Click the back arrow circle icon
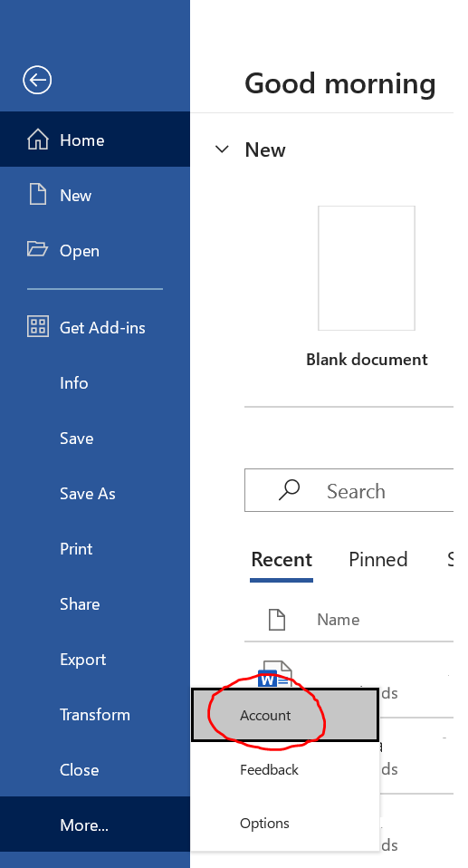The width and height of the screenshot is (468, 868). click(x=37, y=81)
